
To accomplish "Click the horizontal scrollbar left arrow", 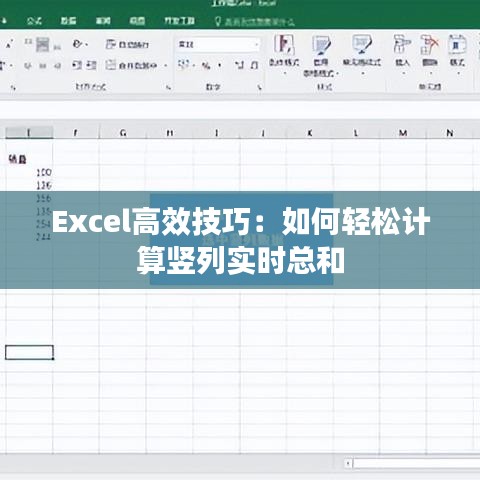I will (x=348, y=463).
